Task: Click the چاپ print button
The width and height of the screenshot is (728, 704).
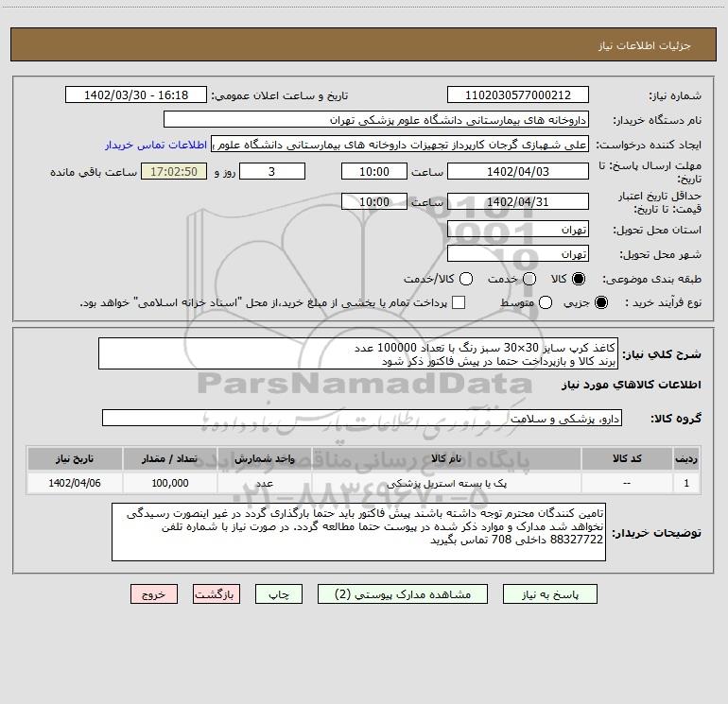Action: coord(279,594)
